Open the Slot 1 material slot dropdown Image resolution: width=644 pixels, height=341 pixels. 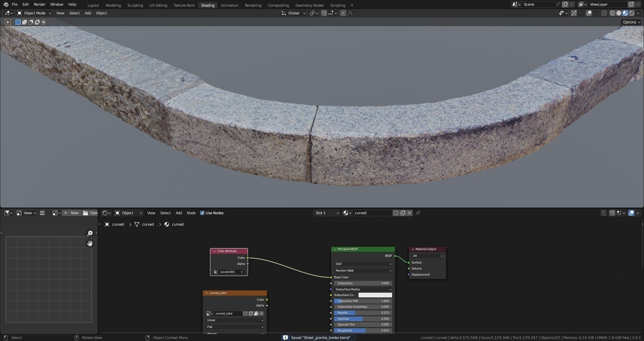327,213
